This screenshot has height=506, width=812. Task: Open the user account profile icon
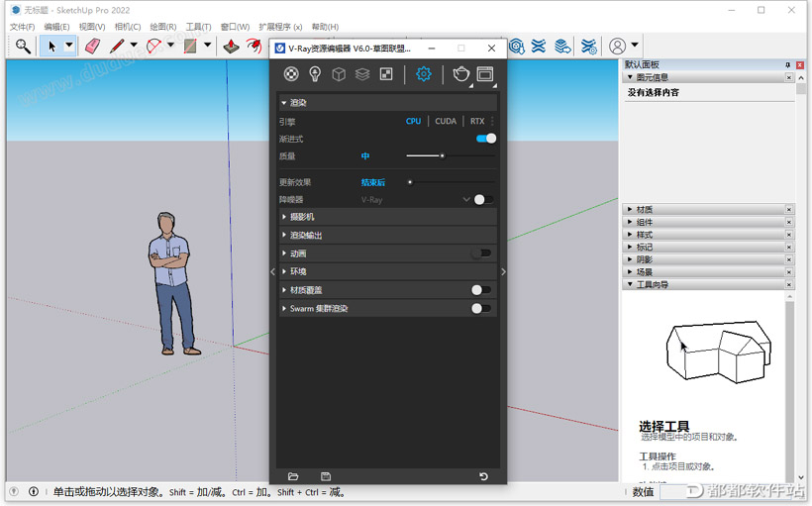(x=617, y=47)
